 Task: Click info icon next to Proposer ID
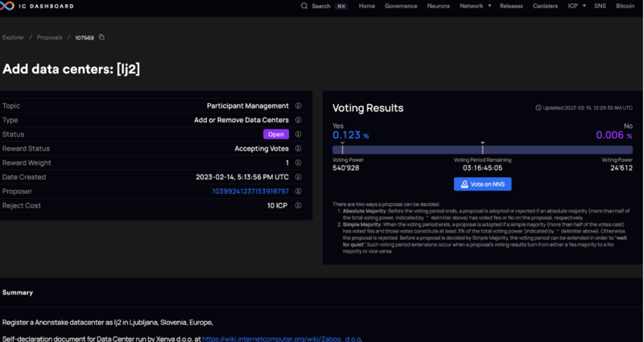tap(298, 192)
